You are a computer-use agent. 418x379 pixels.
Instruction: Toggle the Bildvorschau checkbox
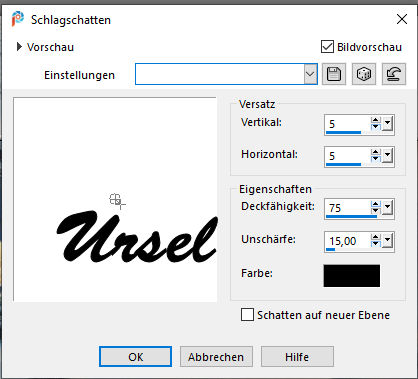(x=327, y=47)
